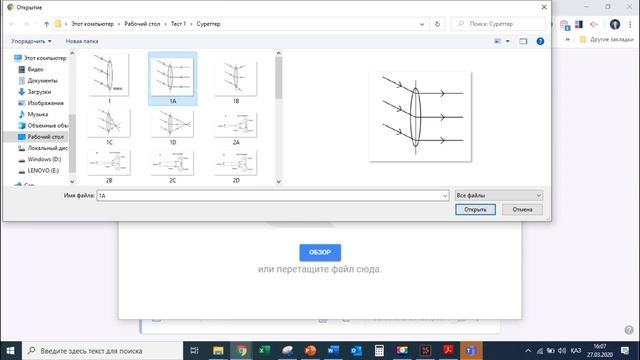The image size is (640, 360).
Task: Select image file 1A thumbnail
Action: tap(172, 78)
